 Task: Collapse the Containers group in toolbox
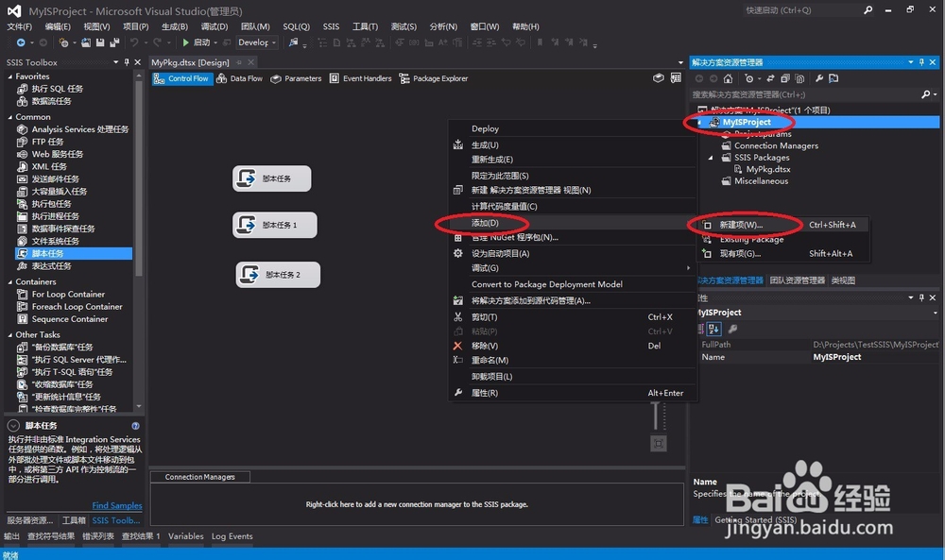click(9, 281)
